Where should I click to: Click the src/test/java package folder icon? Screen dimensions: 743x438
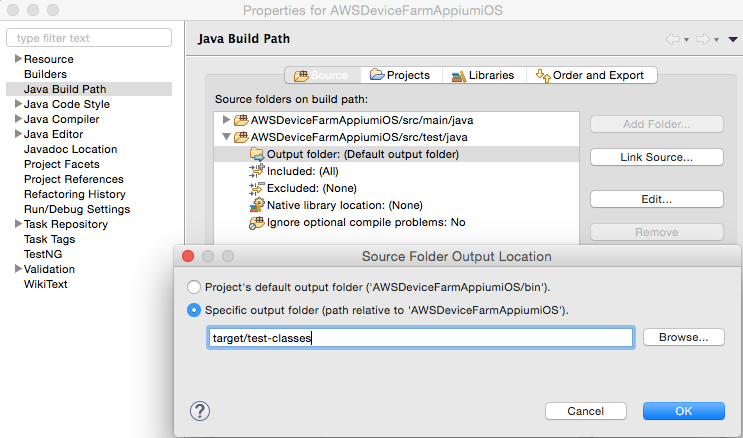[241, 137]
